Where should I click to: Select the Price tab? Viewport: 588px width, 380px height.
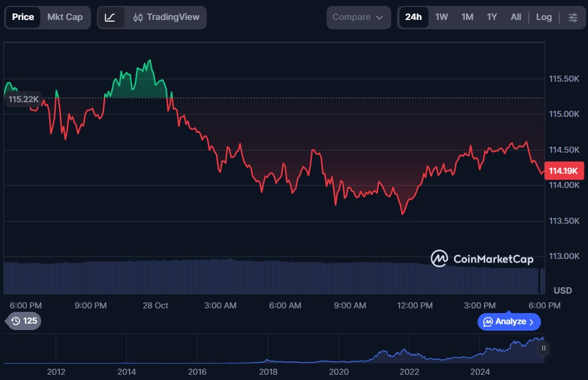click(x=23, y=18)
